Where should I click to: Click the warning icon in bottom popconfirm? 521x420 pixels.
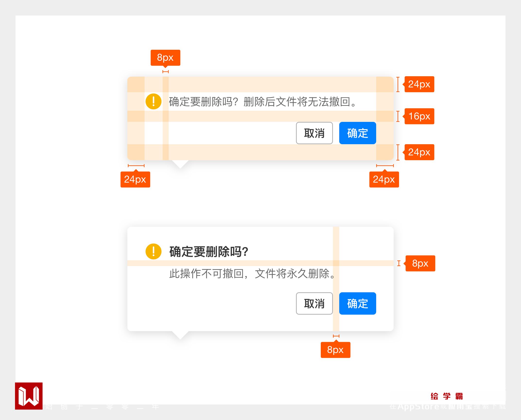153,251
